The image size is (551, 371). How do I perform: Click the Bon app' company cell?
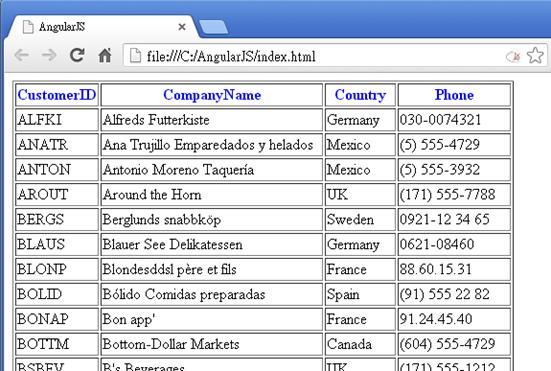click(212, 319)
